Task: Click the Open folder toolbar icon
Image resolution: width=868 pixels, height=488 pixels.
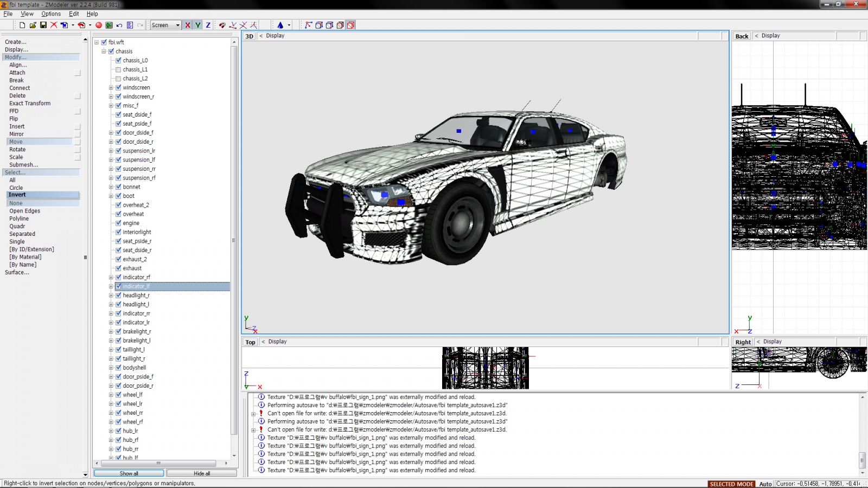Action: (33, 25)
